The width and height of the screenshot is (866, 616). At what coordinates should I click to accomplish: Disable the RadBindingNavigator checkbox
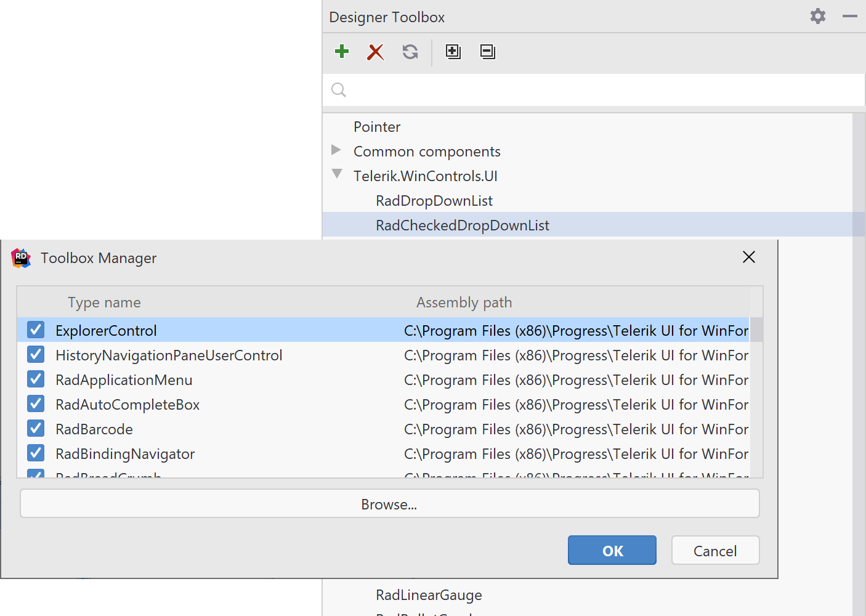[36, 453]
